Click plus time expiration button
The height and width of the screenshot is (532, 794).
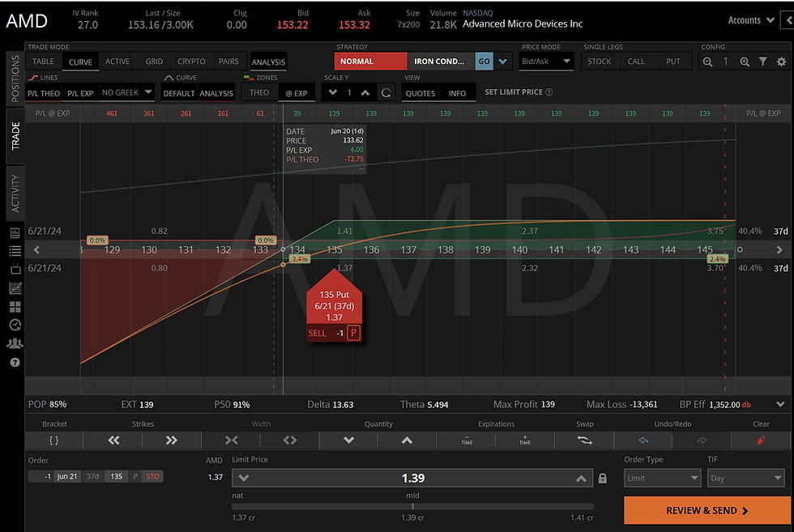pos(525,440)
